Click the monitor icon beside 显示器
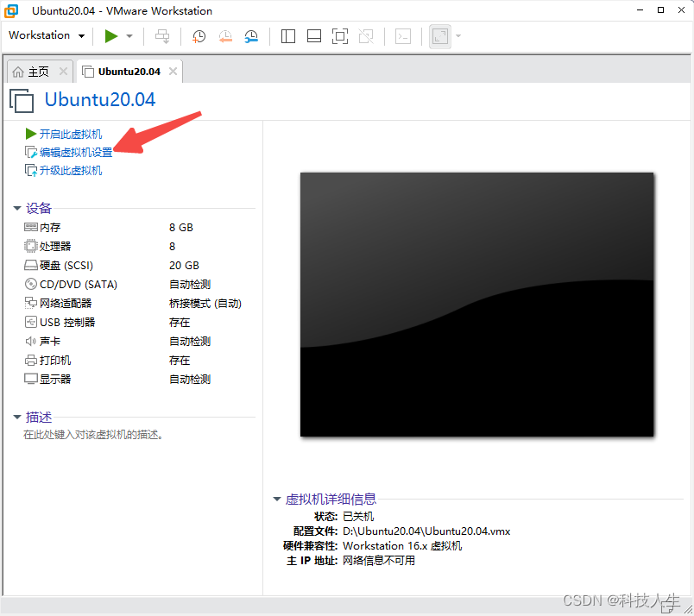The width and height of the screenshot is (694, 616). 31,380
